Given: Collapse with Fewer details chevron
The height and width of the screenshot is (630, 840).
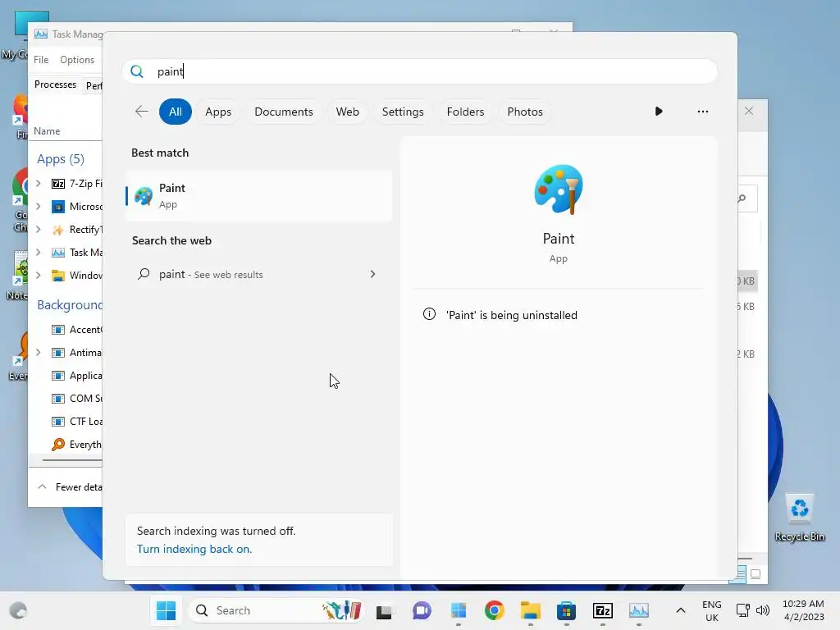Looking at the screenshot, I should pos(42,486).
